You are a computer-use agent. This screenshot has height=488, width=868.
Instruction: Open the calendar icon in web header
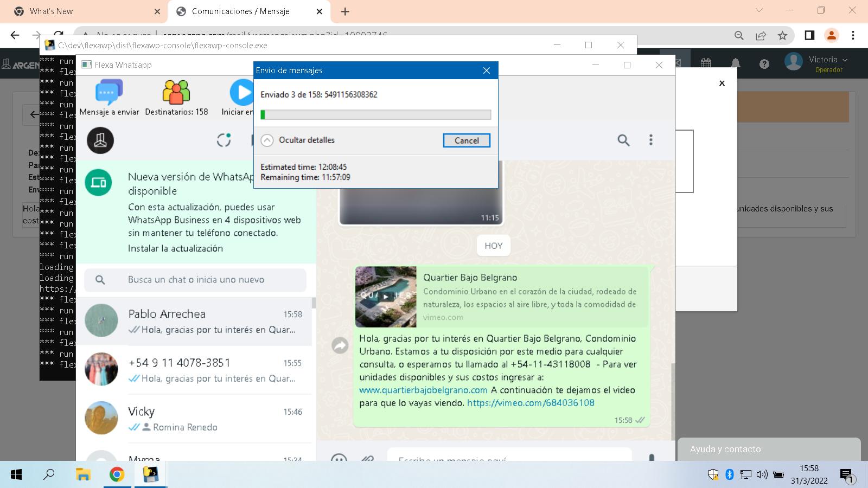pyautogui.click(x=706, y=63)
